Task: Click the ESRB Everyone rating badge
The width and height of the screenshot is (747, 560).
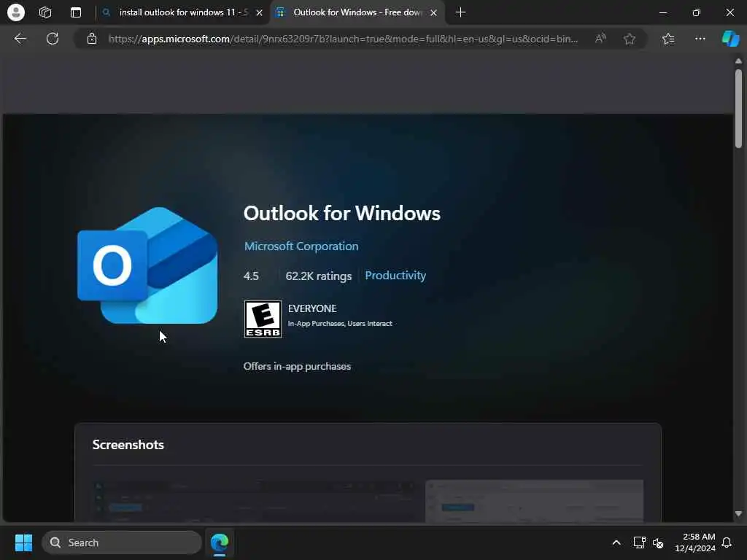Action: tap(263, 319)
